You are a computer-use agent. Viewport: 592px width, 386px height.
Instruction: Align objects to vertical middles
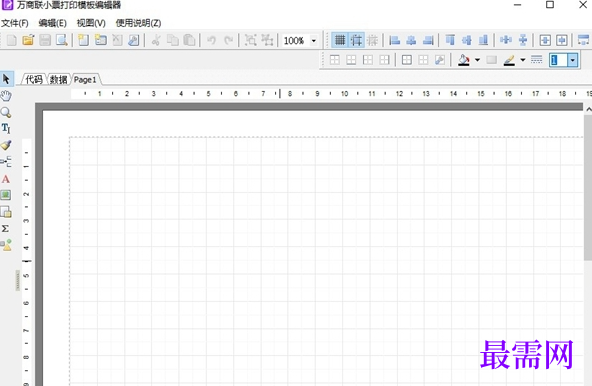pos(467,40)
